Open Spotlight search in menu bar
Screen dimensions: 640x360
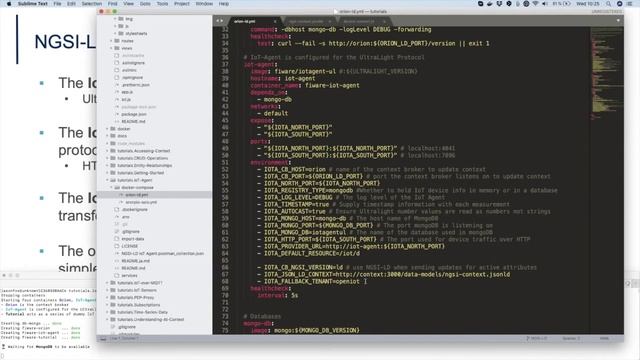[609, 4]
